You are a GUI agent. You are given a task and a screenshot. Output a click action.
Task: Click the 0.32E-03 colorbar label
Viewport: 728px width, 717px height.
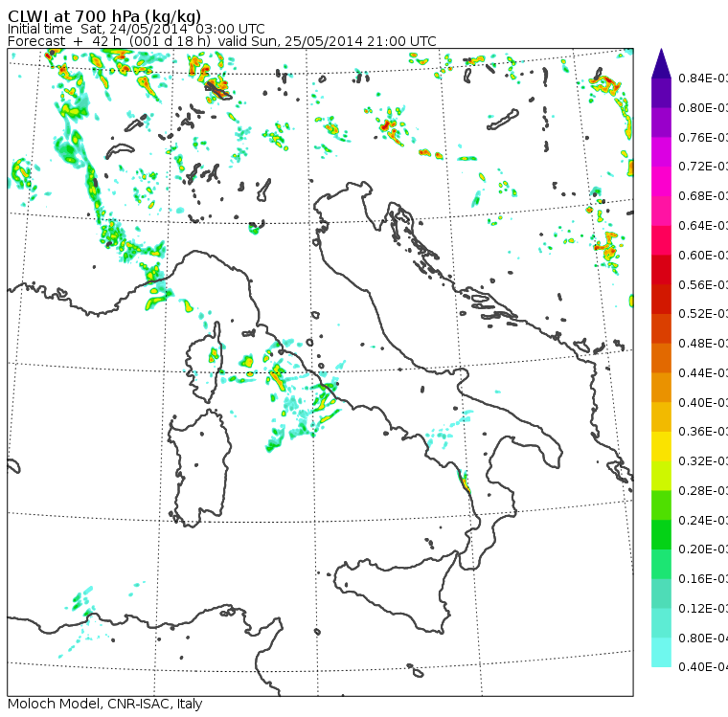click(x=703, y=460)
